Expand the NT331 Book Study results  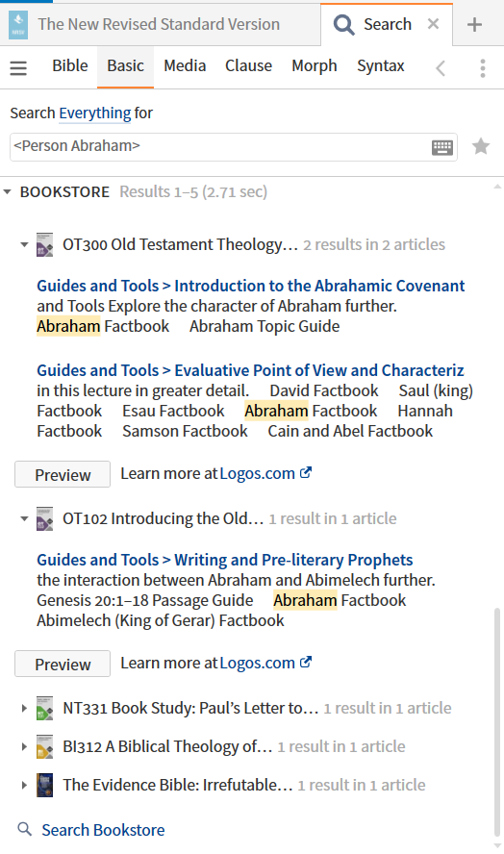pyautogui.click(x=24, y=708)
